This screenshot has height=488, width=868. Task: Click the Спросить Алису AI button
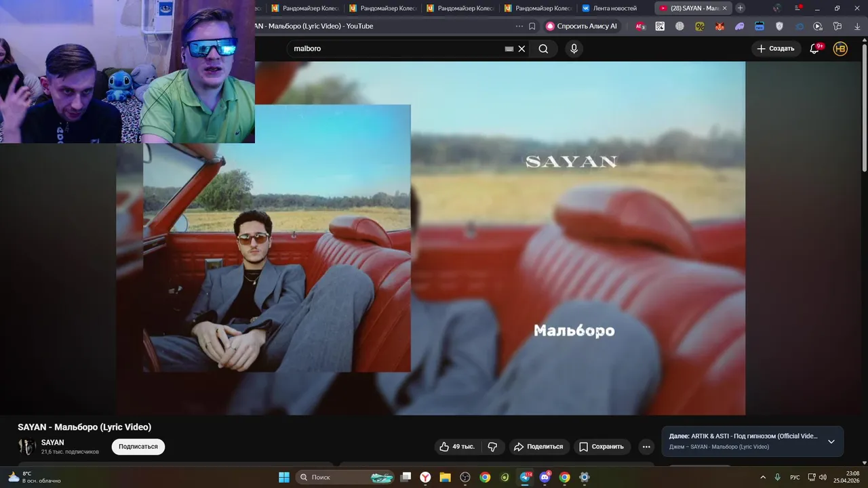pyautogui.click(x=582, y=26)
